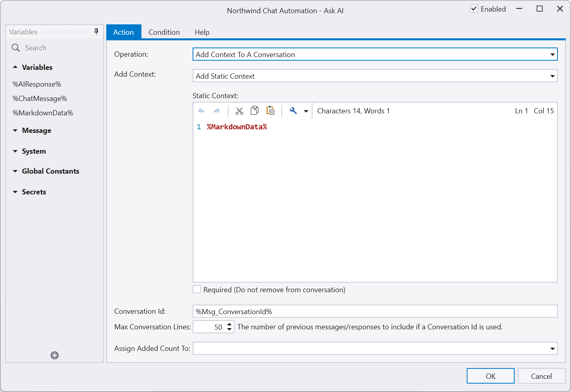Collapse the Variables section
571x392 pixels.
[x=15, y=67]
